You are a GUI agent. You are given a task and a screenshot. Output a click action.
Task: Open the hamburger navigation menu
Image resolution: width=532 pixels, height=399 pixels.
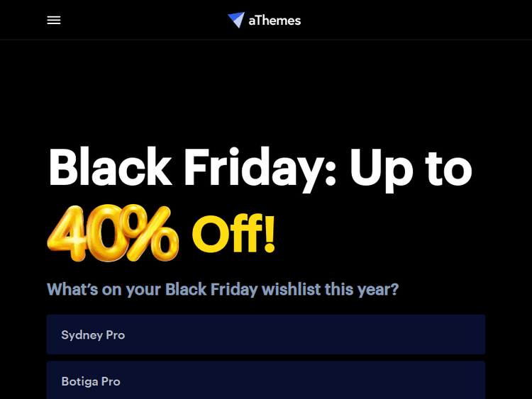pos(54,21)
